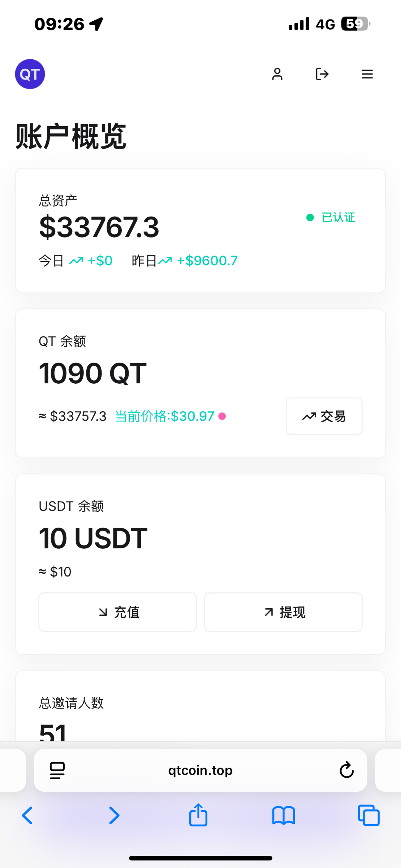Open Safari bookmarks

click(x=284, y=816)
